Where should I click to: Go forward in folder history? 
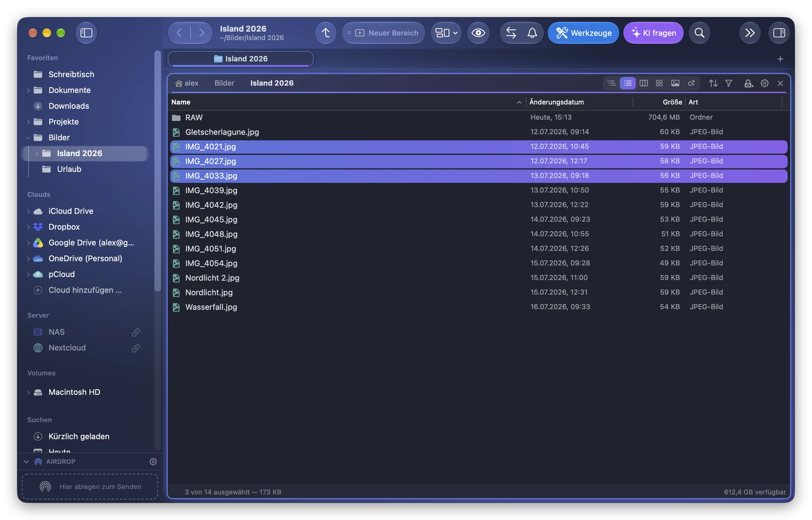pyautogui.click(x=201, y=33)
